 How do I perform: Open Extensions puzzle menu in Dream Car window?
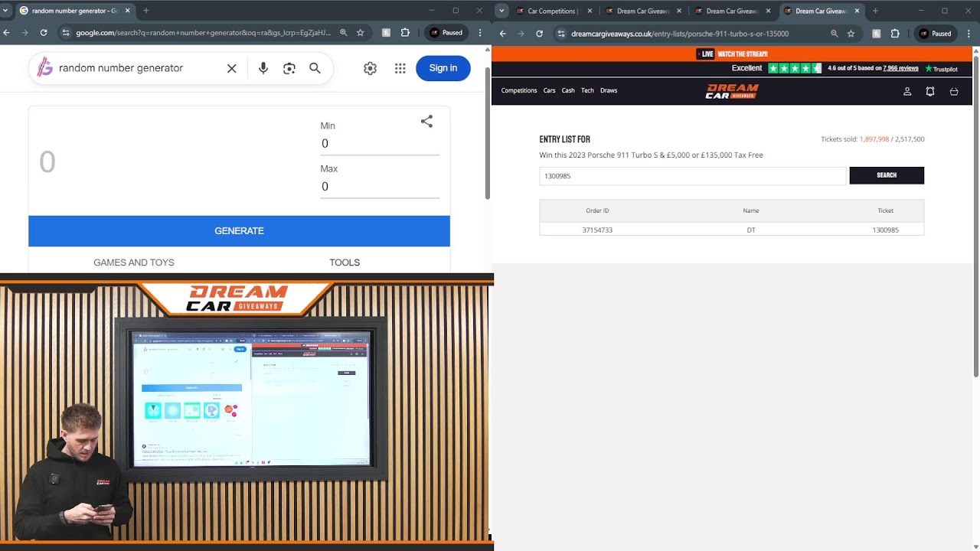pos(895,34)
